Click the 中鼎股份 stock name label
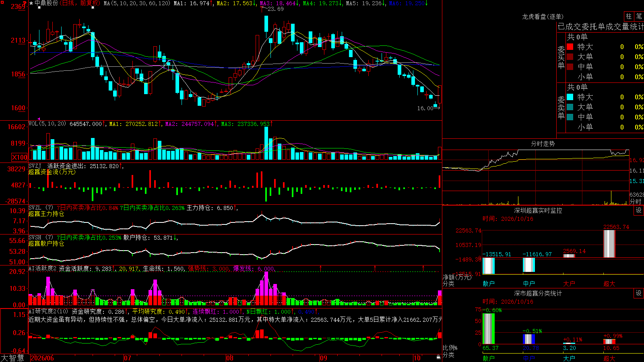This screenshot has height=362, width=644. point(46,3)
